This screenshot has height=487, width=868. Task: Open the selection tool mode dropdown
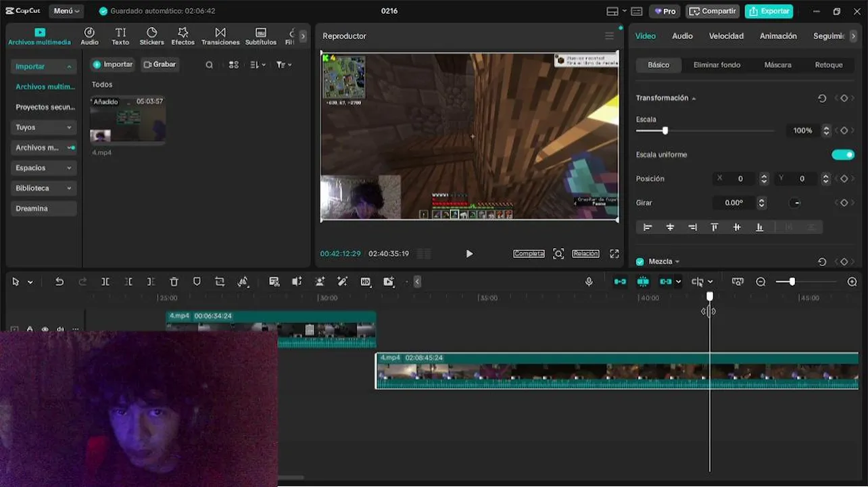click(x=30, y=282)
